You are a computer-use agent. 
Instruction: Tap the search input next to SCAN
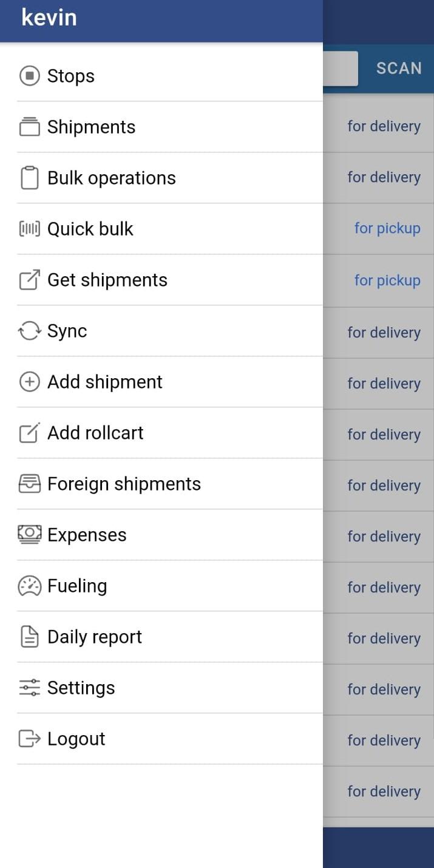coord(340,68)
